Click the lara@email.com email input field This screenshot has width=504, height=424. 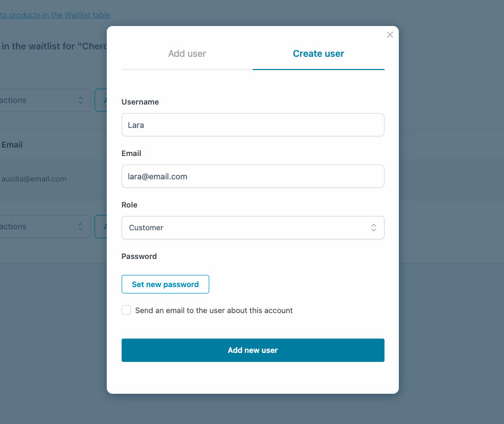[253, 176]
